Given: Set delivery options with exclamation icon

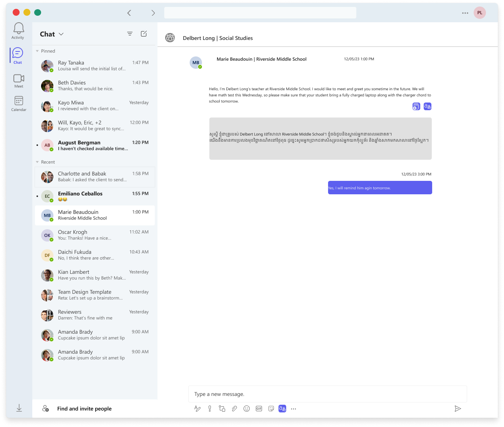Looking at the screenshot, I should point(210,409).
